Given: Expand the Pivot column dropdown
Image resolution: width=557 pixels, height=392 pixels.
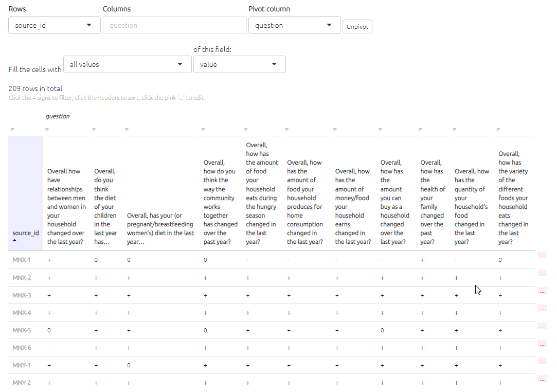Looking at the screenshot, I should coord(294,25).
